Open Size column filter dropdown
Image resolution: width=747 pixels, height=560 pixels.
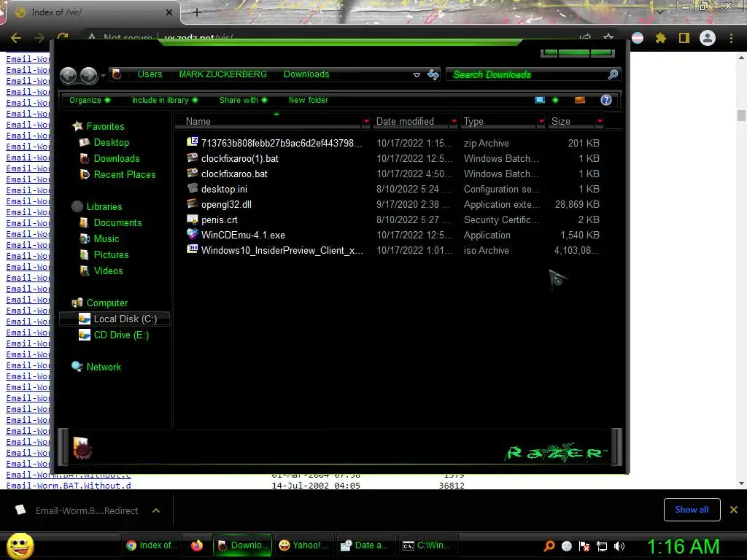[600, 122]
